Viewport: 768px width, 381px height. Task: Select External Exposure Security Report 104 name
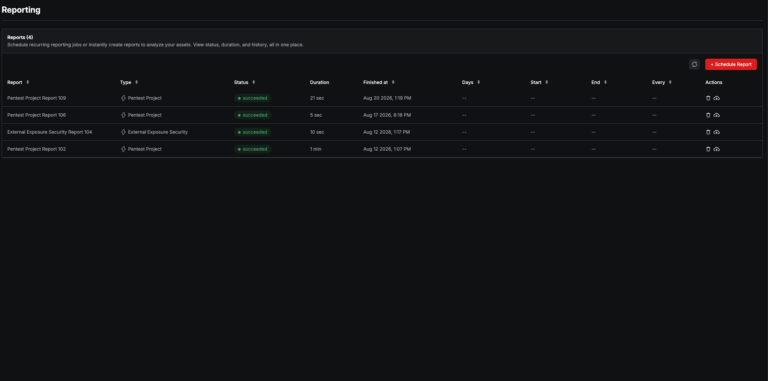[x=49, y=132]
